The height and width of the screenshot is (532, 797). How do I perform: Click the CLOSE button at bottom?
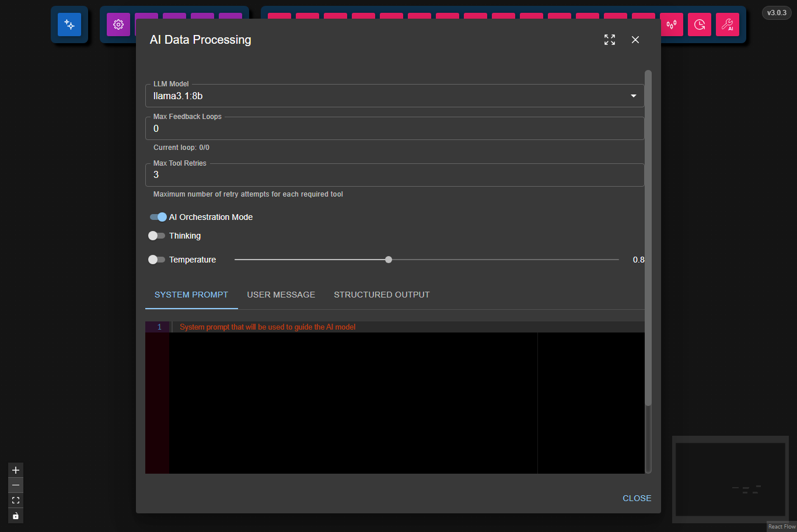click(x=637, y=498)
